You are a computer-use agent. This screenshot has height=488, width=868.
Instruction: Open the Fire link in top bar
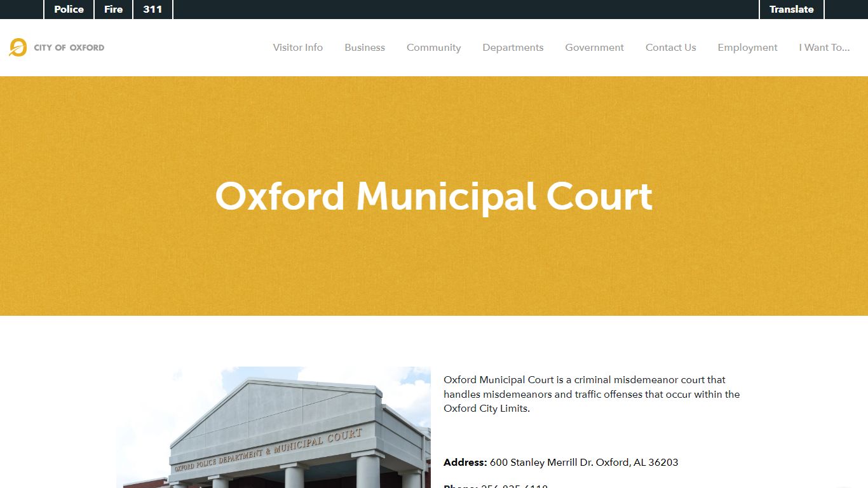(x=113, y=10)
